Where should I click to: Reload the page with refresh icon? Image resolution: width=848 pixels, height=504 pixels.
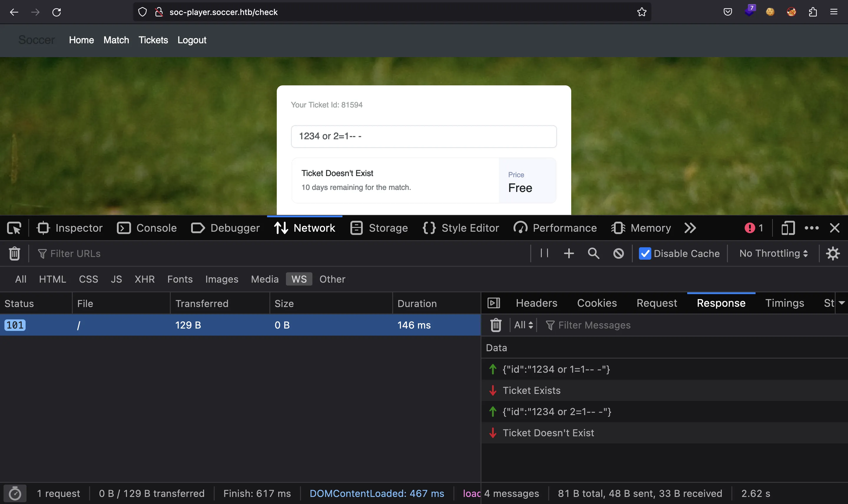pyautogui.click(x=57, y=12)
